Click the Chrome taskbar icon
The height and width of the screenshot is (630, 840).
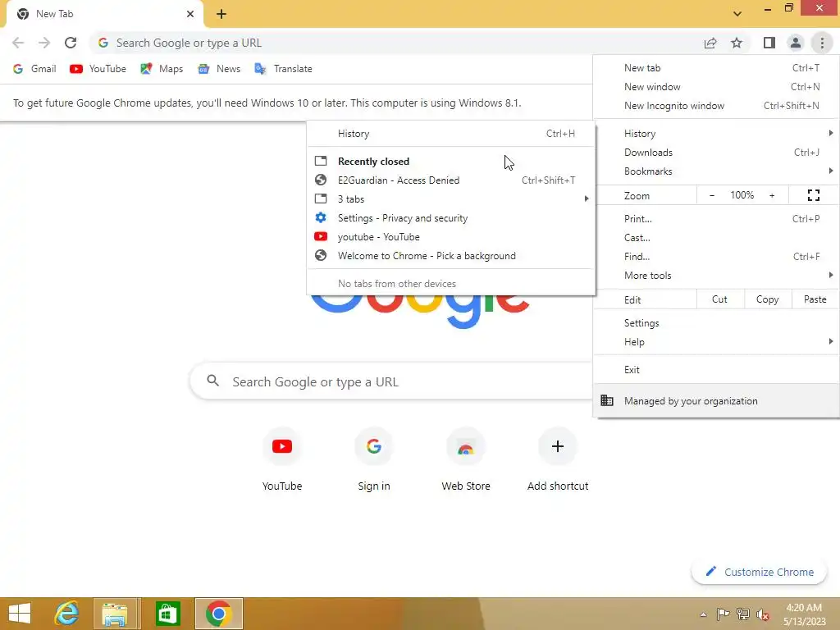coord(218,614)
